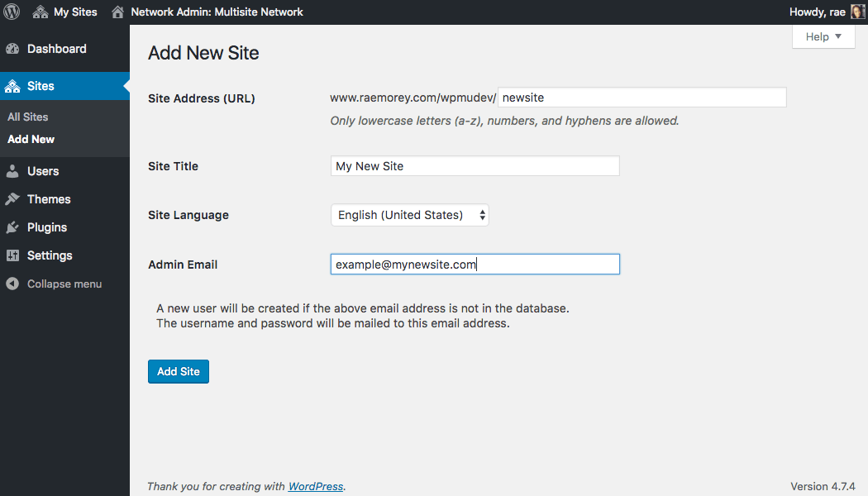
Task: Click the user avatar thumbnail
Action: coord(857,12)
